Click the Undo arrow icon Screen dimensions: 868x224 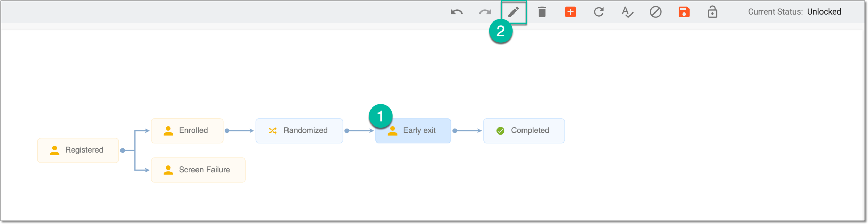pos(457,12)
